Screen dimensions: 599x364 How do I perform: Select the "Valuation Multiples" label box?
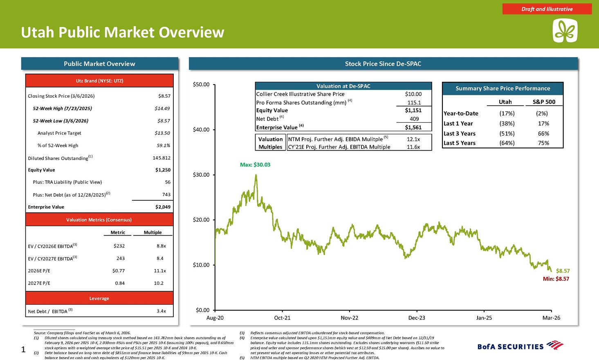point(271,143)
